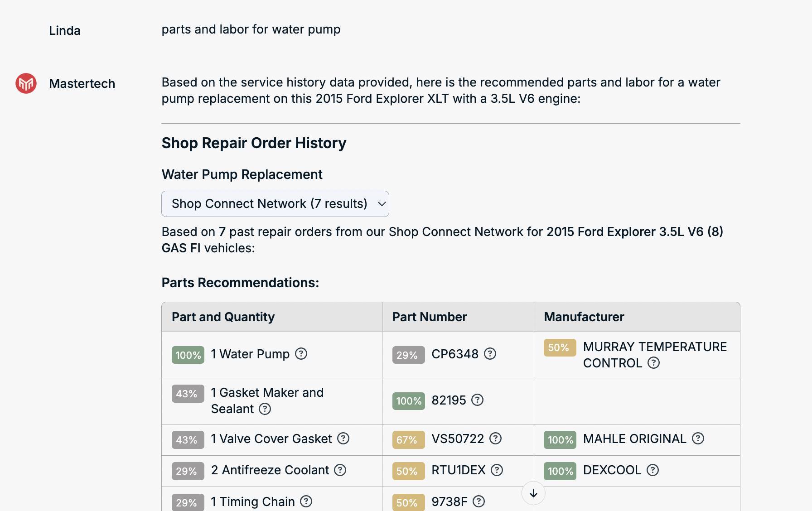Click the 100% badge for MAHLE ORIGINAL
812x511 pixels.
[x=560, y=439]
